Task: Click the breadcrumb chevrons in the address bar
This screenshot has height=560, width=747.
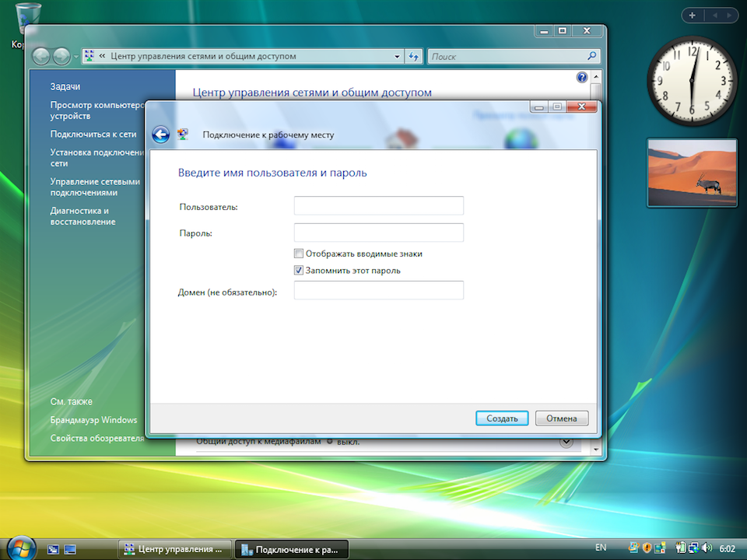Action: coord(103,56)
